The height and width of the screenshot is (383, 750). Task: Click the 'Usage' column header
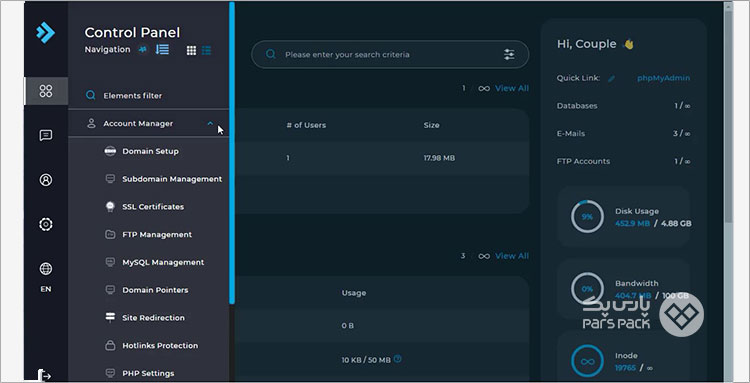click(x=354, y=293)
